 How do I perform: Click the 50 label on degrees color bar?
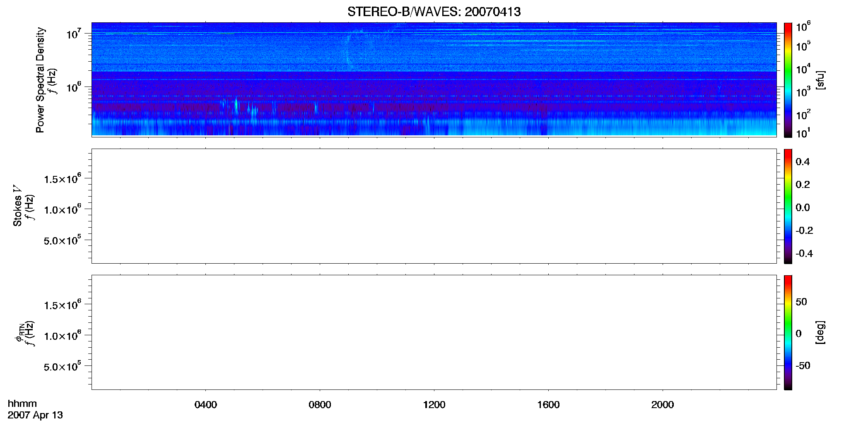[x=801, y=302]
